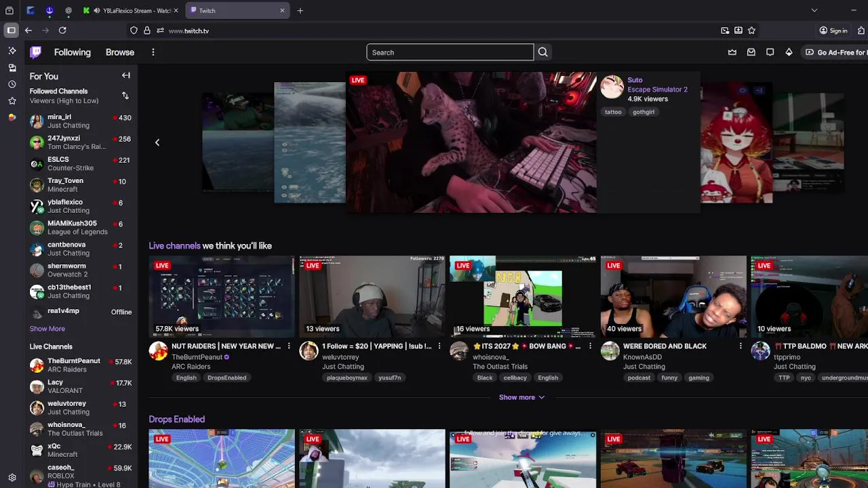Open Tray_Toven Minecraft channel
Image resolution: width=868 pixels, height=488 pixels.
[x=81, y=185]
